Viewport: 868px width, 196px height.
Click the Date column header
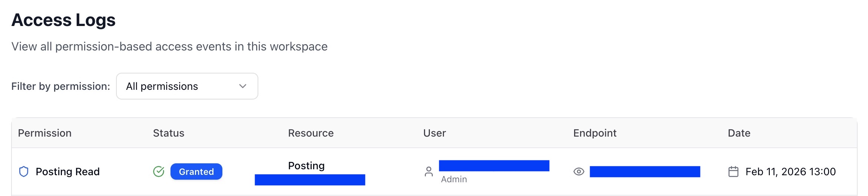[739, 133]
